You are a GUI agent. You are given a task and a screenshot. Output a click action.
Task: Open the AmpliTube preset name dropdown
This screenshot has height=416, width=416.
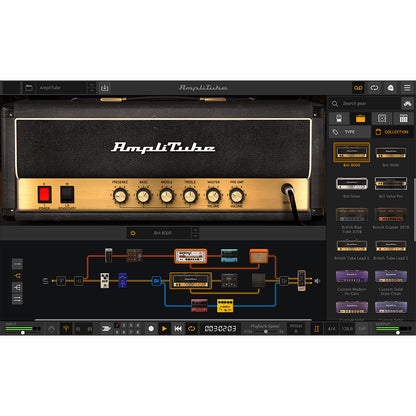62,88
